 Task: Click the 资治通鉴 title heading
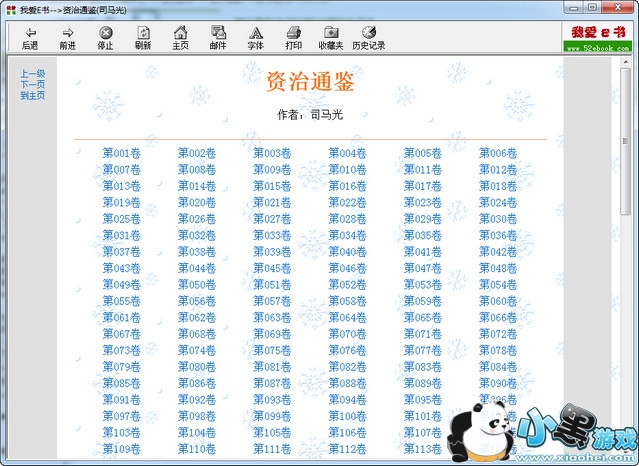pyautogui.click(x=310, y=82)
